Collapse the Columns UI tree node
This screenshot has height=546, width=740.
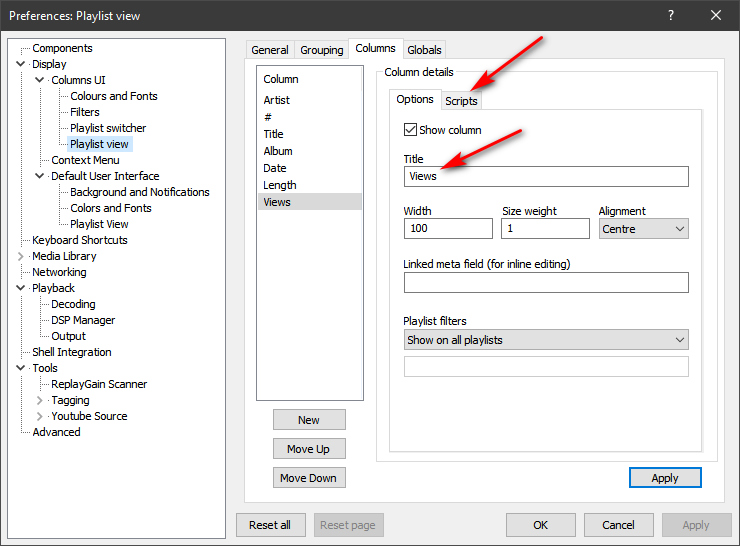tap(40, 80)
